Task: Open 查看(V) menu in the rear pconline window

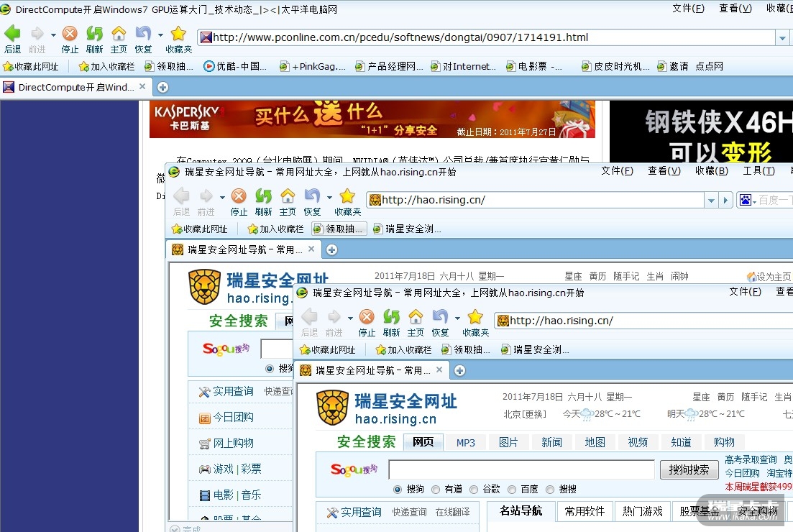Action: pyautogui.click(x=735, y=9)
